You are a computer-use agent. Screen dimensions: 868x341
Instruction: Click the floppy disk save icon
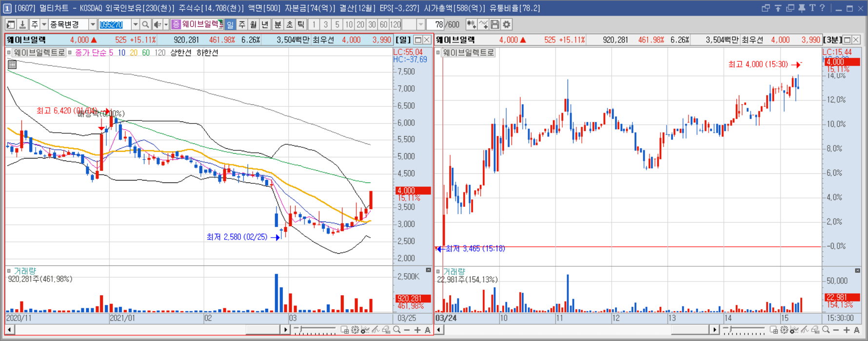point(495,24)
